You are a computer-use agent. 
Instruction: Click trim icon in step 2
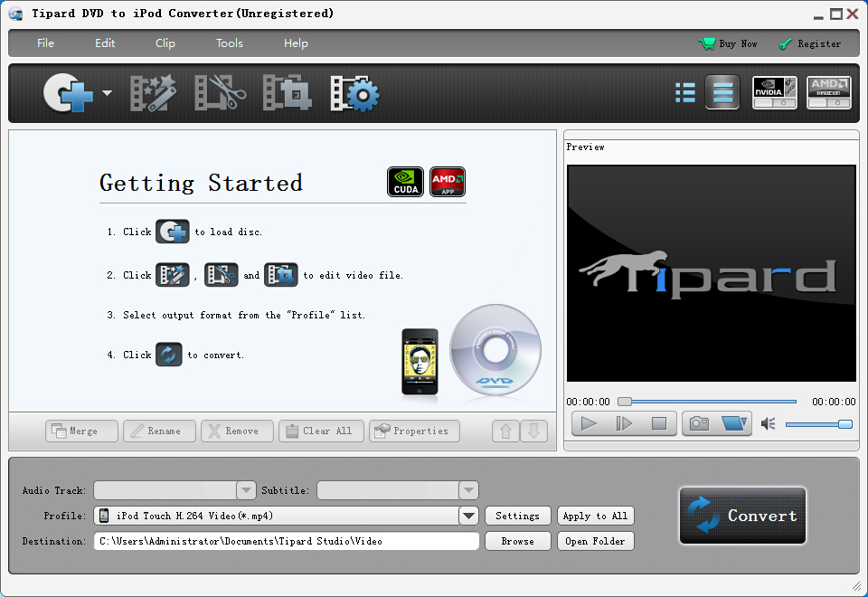coord(221,275)
